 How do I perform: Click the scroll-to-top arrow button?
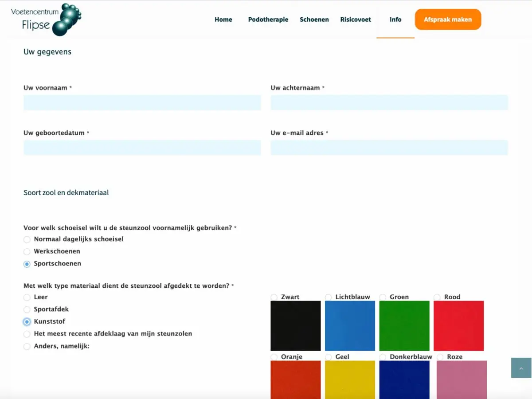point(521,368)
